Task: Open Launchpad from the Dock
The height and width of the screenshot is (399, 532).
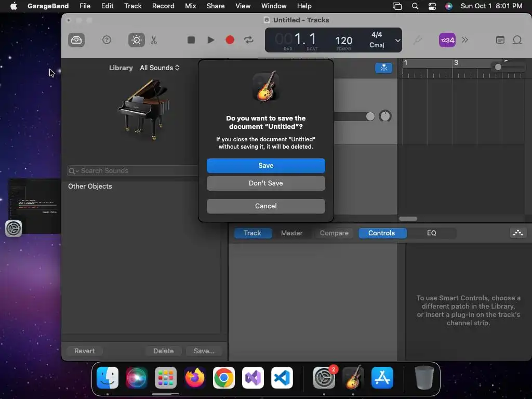Action: [x=166, y=378]
